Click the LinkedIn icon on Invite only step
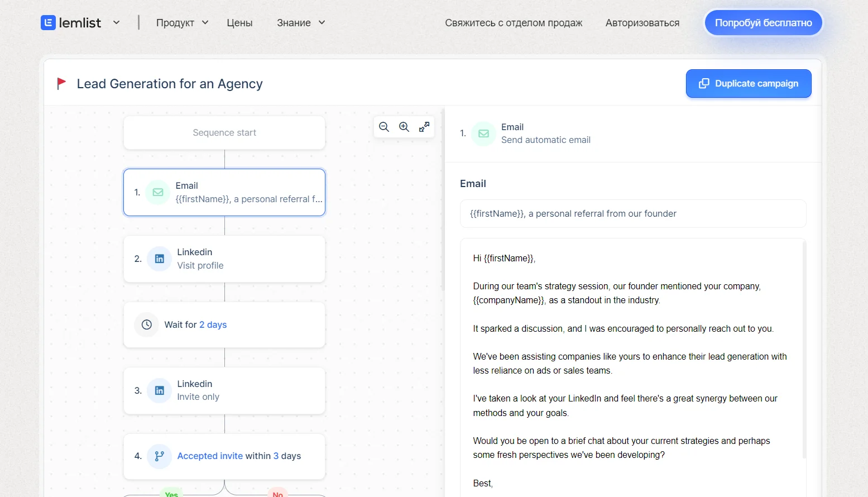This screenshot has height=497, width=868. coord(159,391)
